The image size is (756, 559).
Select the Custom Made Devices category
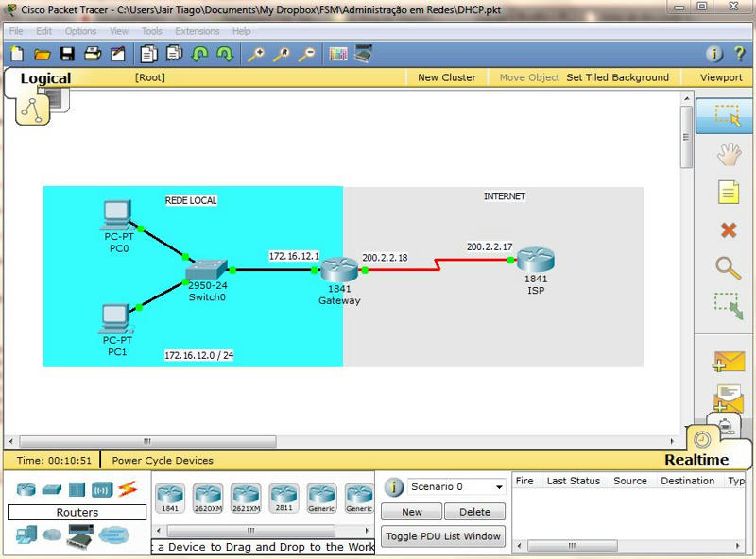coord(79,536)
